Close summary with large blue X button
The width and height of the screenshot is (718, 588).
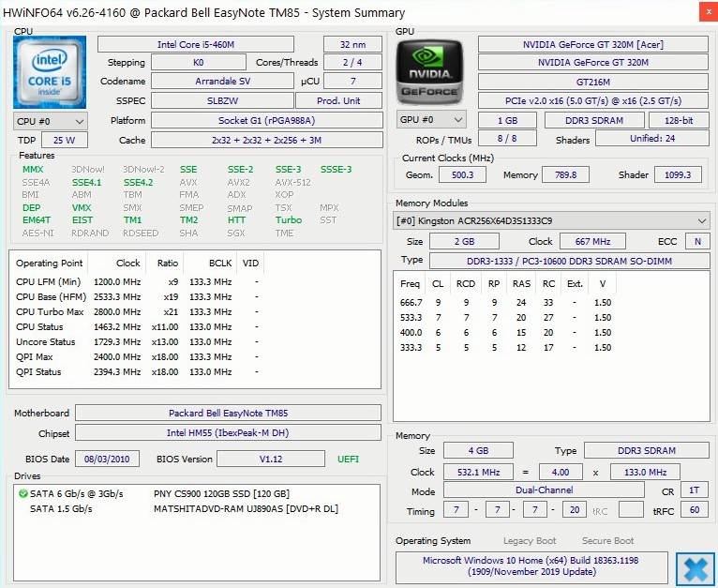696,569
